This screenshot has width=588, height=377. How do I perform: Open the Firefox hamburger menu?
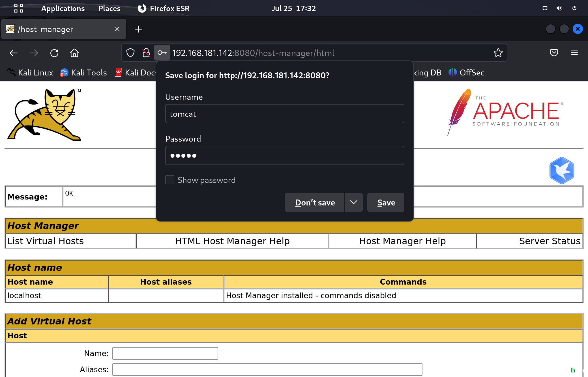(x=574, y=53)
